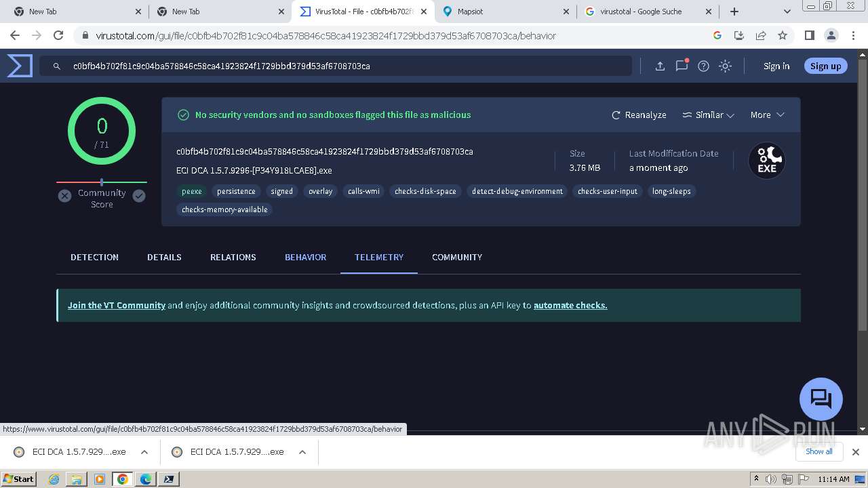Open a new browser tab
Screen dimensions: 868x488
pos(734,12)
